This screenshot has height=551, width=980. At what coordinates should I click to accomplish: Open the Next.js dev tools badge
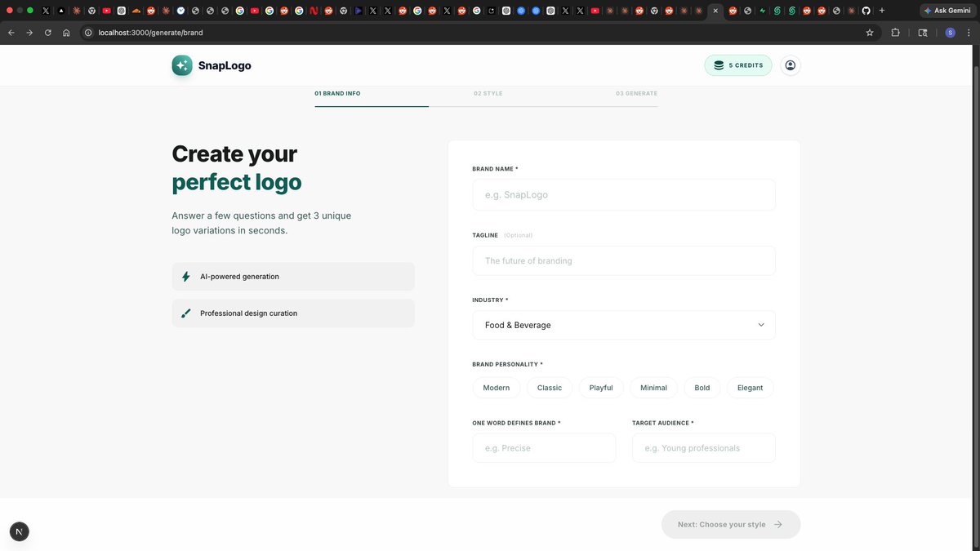[19, 531]
